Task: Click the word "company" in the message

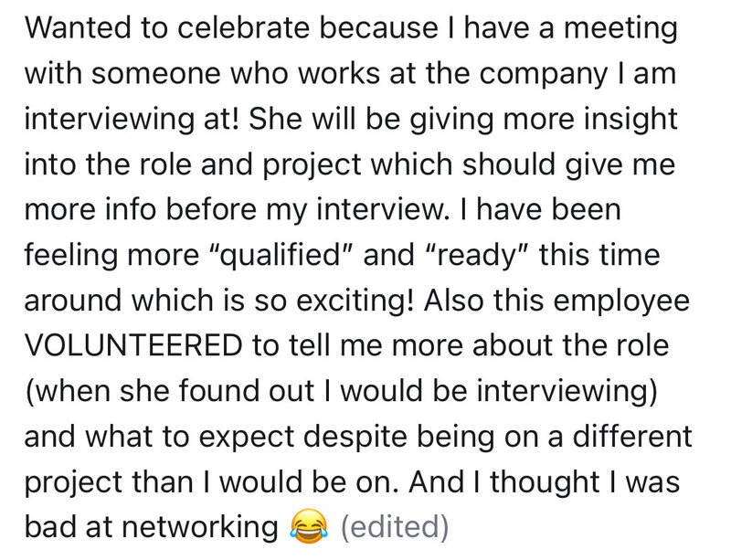Action: click(544, 75)
